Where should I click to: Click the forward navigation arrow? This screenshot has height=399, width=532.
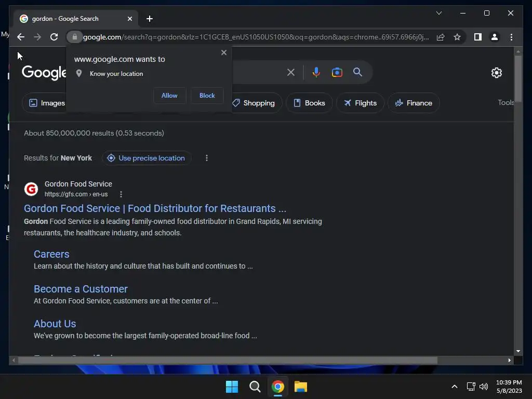tap(37, 37)
